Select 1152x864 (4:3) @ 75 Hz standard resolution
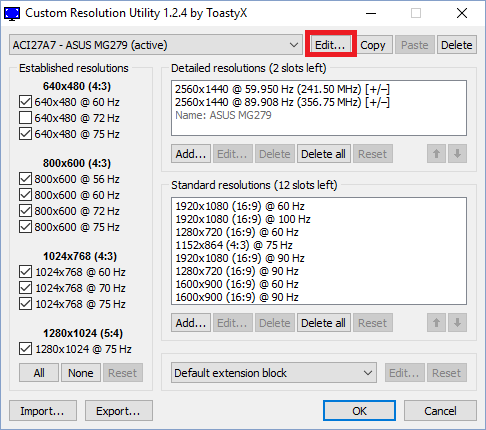Screen dimensions: 486x430 [234, 245]
